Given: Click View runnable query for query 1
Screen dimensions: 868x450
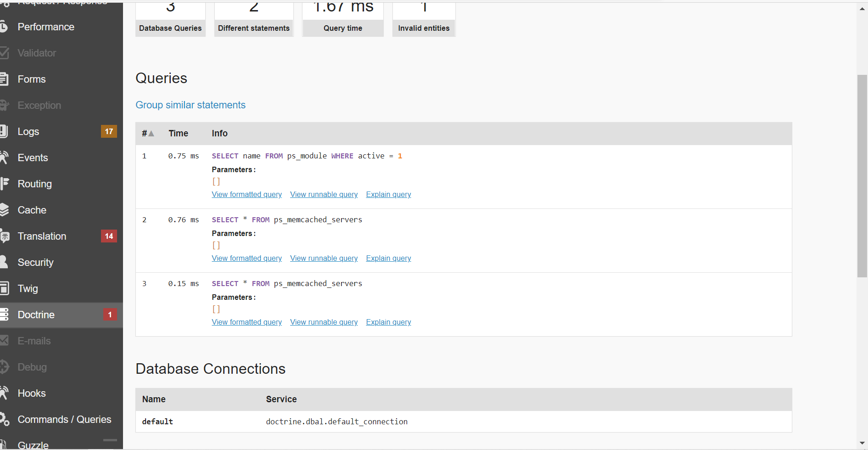Looking at the screenshot, I should 324,195.
